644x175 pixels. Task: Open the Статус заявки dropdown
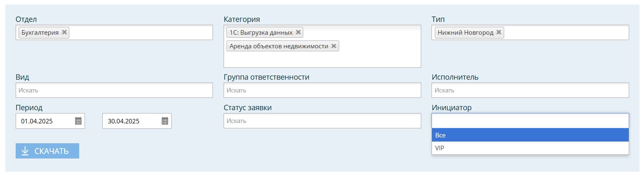(x=322, y=121)
